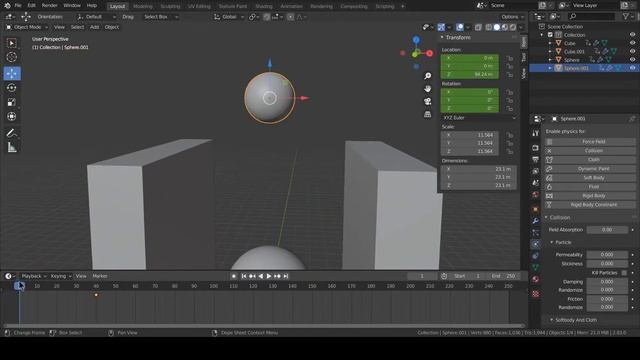The width and height of the screenshot is (640, 360).
Task: Toggle the Kill Particles checkbox
Action: 624,273
